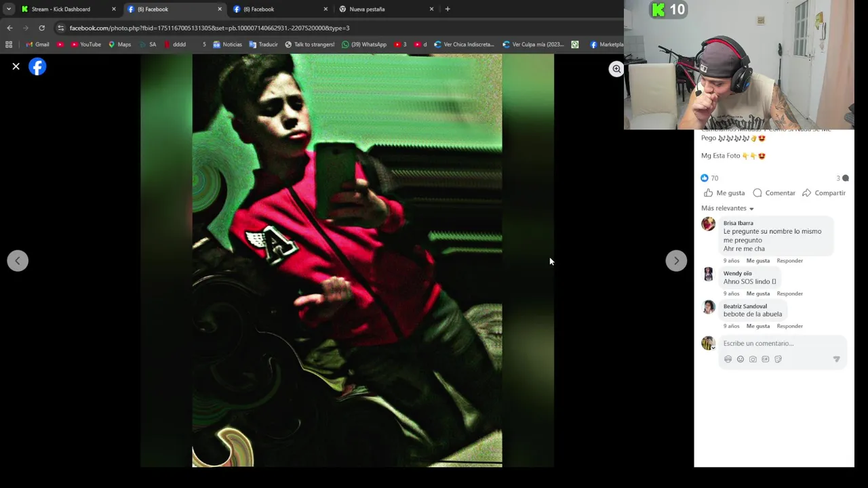Open the 3 comments counter

pyautogui.click(x=842, y=178)
